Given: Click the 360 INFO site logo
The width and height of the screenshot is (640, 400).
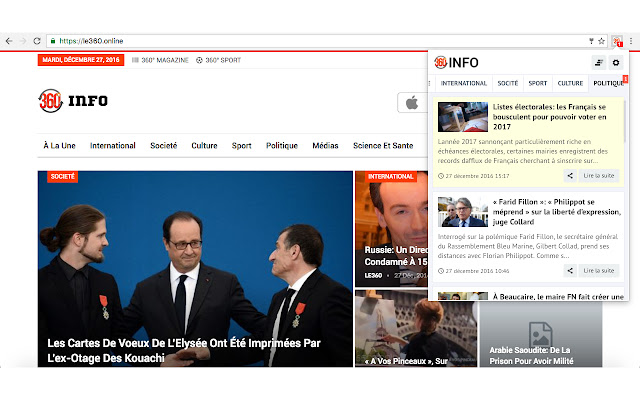Looking at the screenshot, I should 73,100.
